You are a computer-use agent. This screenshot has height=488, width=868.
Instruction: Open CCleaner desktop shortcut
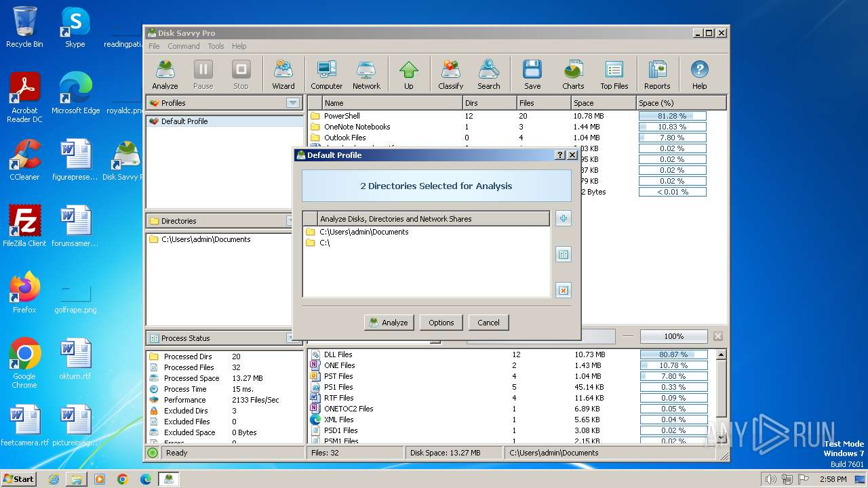click(24, 160)
